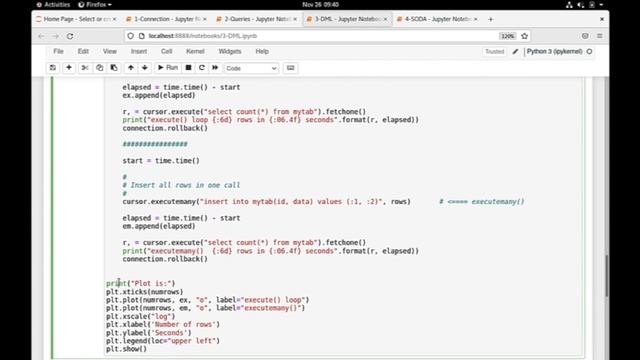Open the File menu

click(x=58, y=51)
